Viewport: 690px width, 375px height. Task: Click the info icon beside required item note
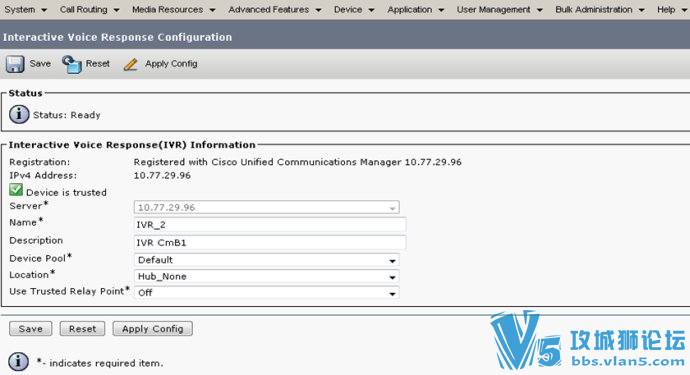coord(18,362)
